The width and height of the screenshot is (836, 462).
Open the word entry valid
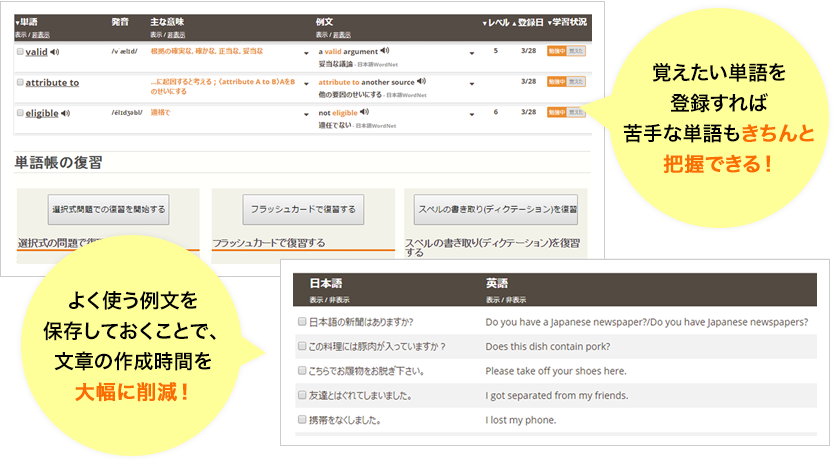tap(36, 52)
